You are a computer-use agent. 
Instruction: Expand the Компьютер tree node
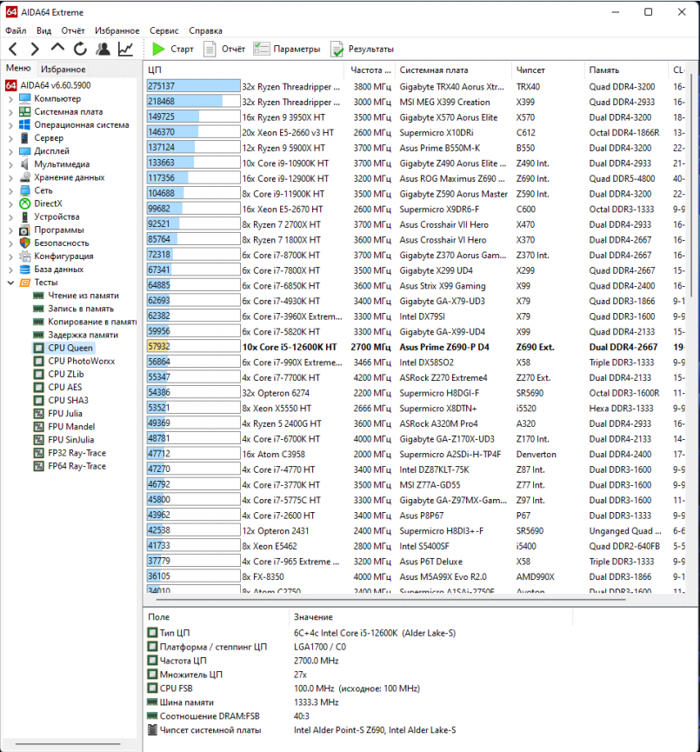click(10, 99)
